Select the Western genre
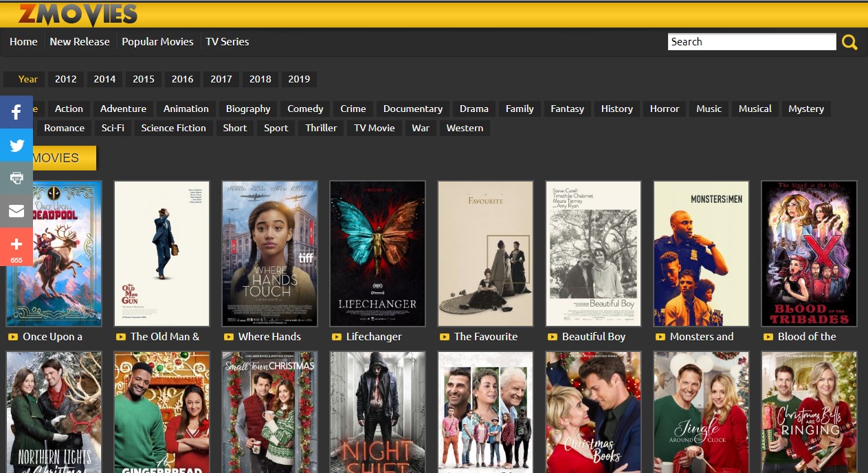 [x=465, y=128]
